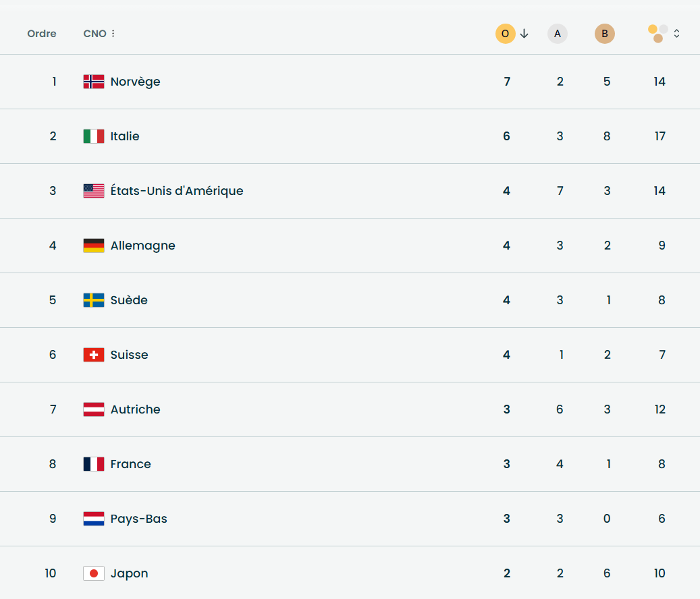Click the Sweden flag icon
Image resolution: width=700 pixels, height=599 pixels.
pos(94,300)
